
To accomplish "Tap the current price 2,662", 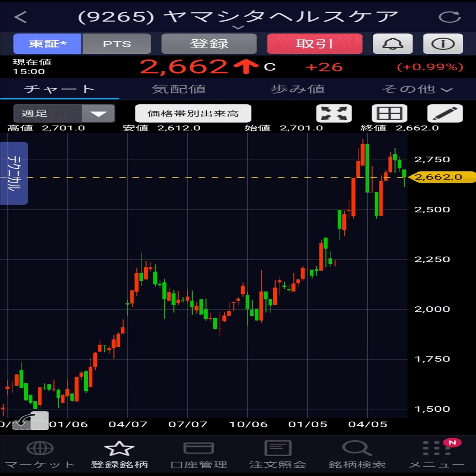I will (184, 67).
